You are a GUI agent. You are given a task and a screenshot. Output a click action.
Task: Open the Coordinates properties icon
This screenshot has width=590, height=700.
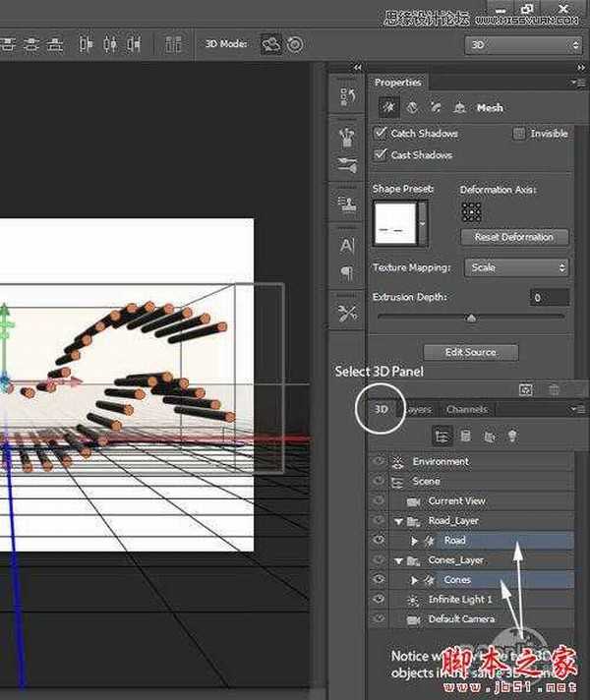(x=460, y=107)
